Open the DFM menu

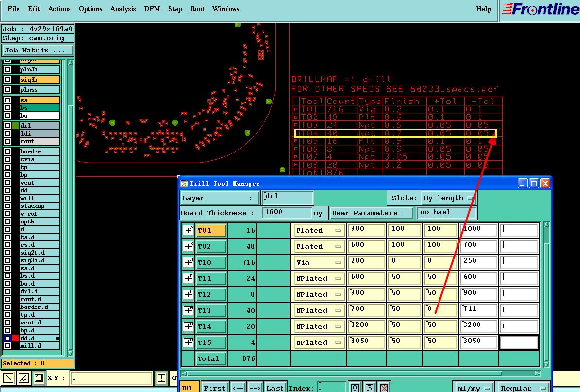click(x=152, y=9)
